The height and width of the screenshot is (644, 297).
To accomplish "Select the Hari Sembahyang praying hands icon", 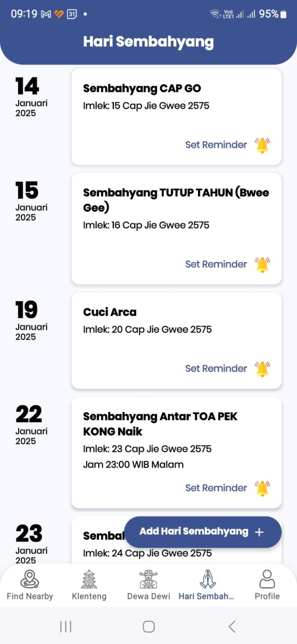I will click(x=208, y=578).
